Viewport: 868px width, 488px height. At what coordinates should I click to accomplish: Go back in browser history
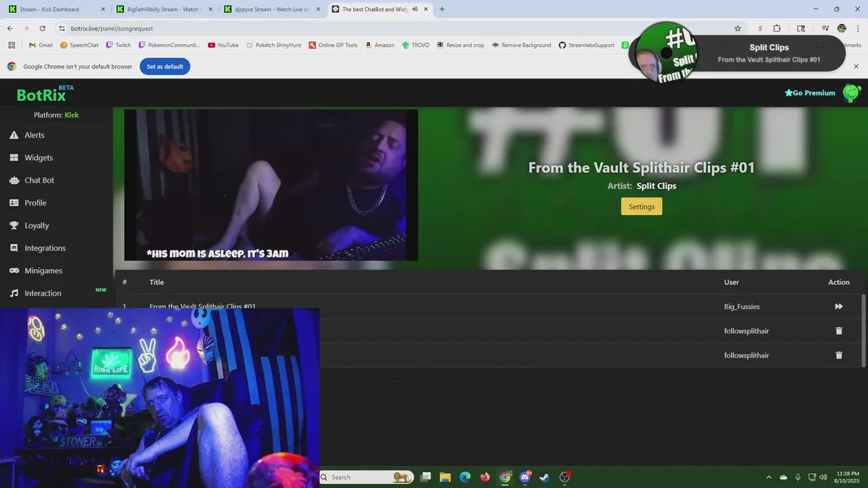pyautogui.click(x=9, y=28)
